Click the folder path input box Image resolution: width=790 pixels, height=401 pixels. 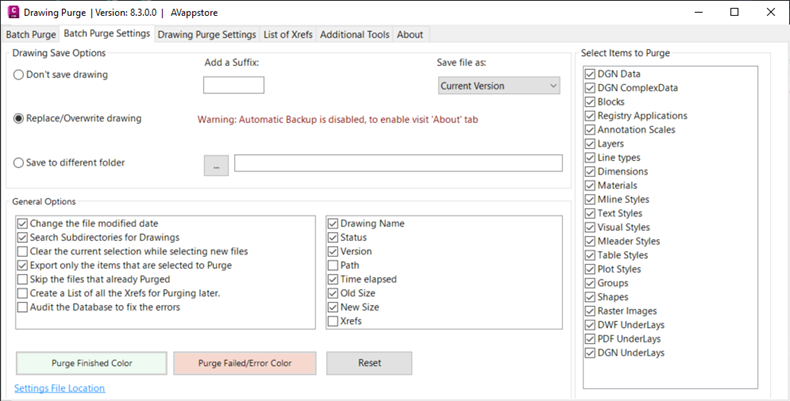point(399,163)
